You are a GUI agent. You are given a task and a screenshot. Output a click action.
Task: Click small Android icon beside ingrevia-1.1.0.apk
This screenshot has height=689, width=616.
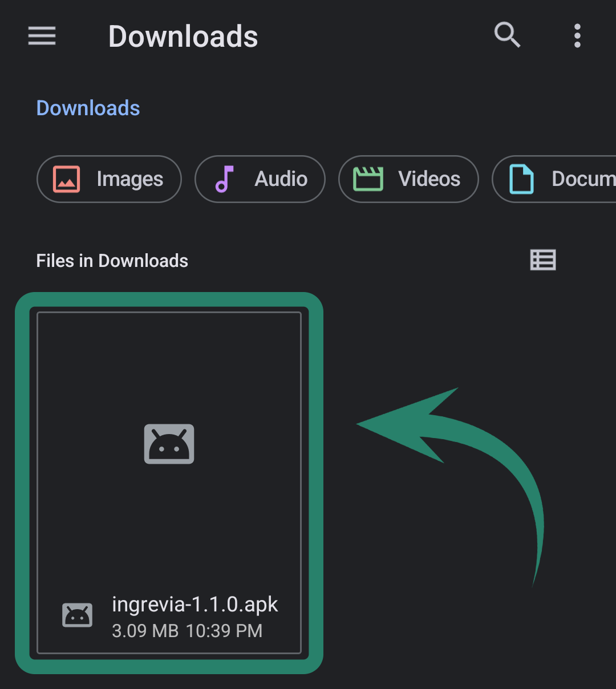[77, 615]
